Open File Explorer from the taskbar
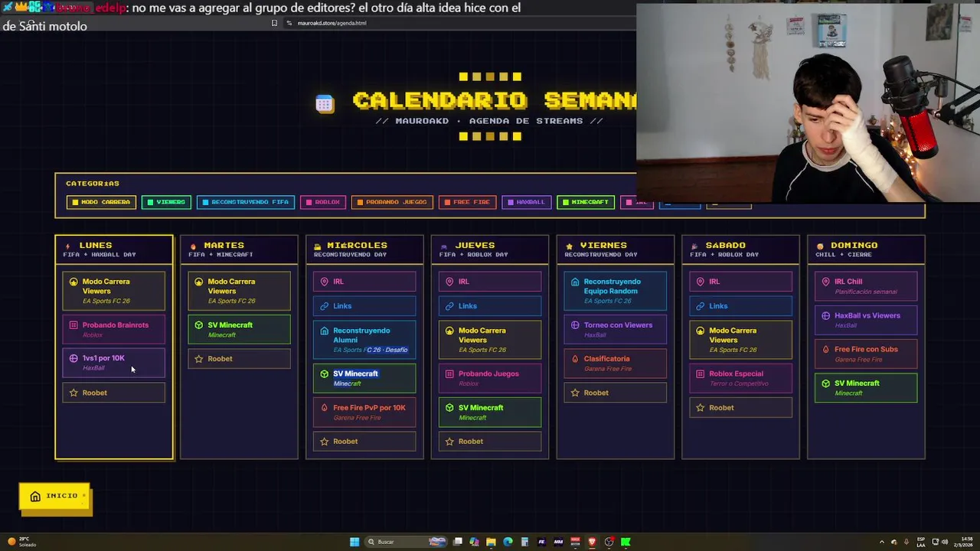 pyautogui.click(x=491, y=542)
